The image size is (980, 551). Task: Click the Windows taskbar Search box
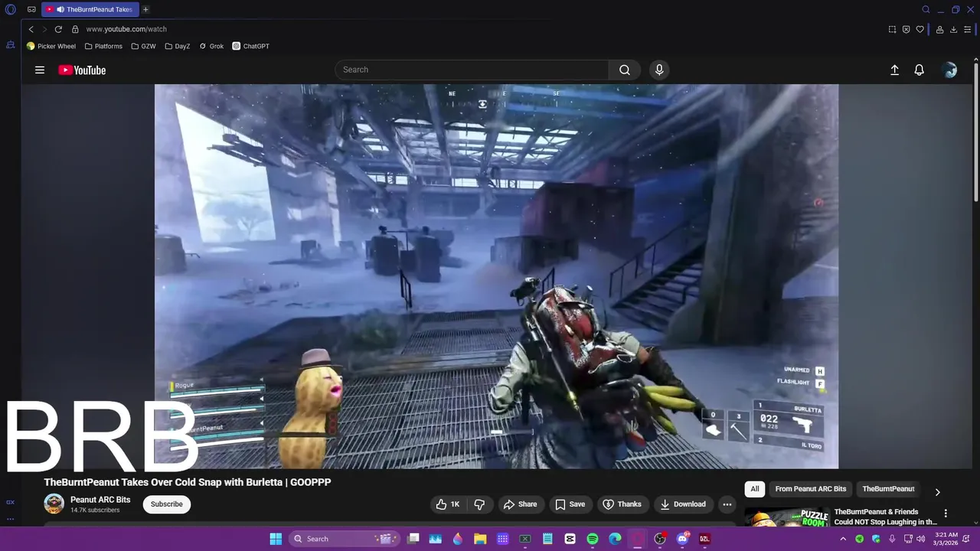coord(346,539)
